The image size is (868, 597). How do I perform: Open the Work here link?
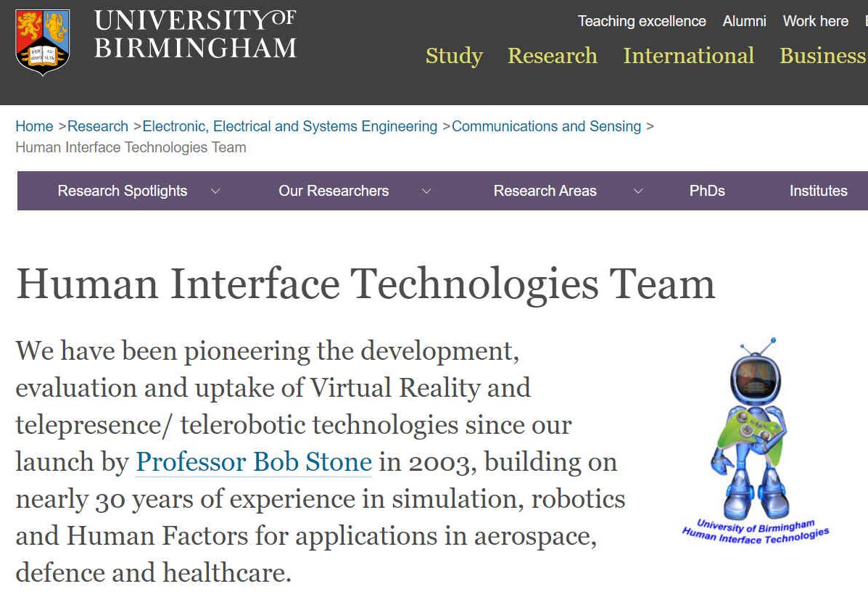pyautogui.click(x=815, y=21)
